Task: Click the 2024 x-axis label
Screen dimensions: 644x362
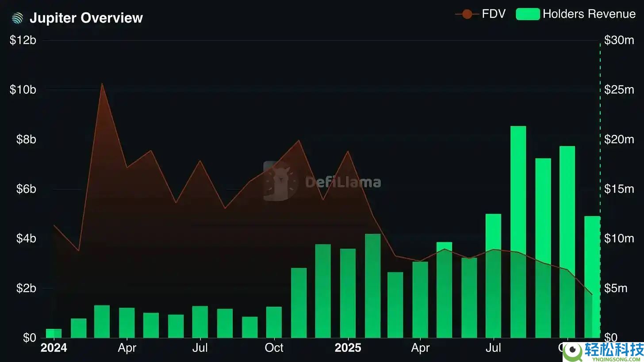Action: pos(54,348)
